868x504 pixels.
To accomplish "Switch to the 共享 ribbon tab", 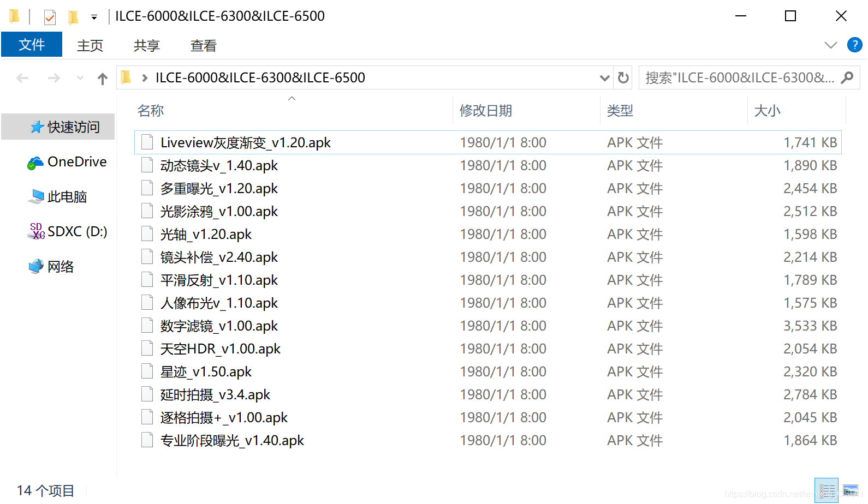I will pyautogui.click(x=147, y=45).
